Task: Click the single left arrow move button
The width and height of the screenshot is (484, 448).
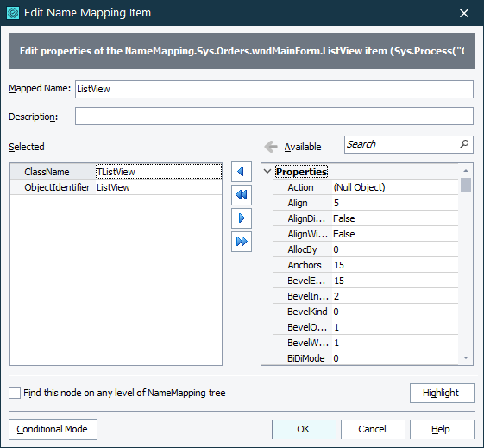Action: tap(242, 172)
